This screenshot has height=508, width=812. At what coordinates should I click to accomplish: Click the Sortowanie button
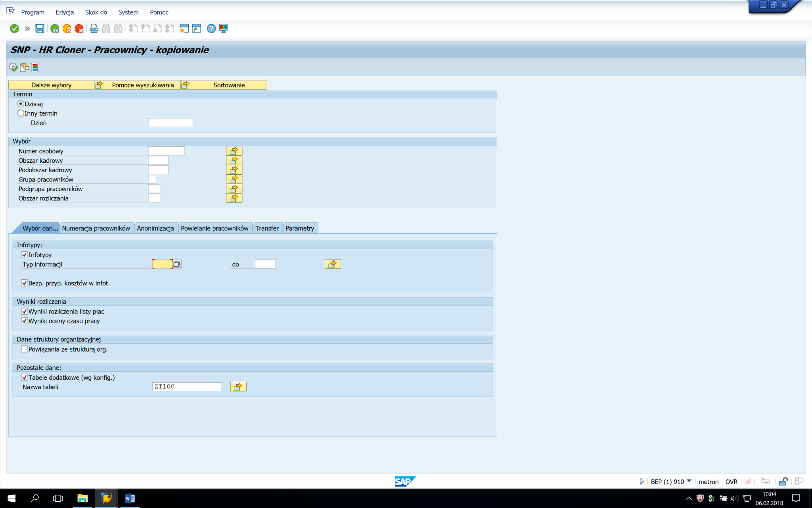point(224,85)
